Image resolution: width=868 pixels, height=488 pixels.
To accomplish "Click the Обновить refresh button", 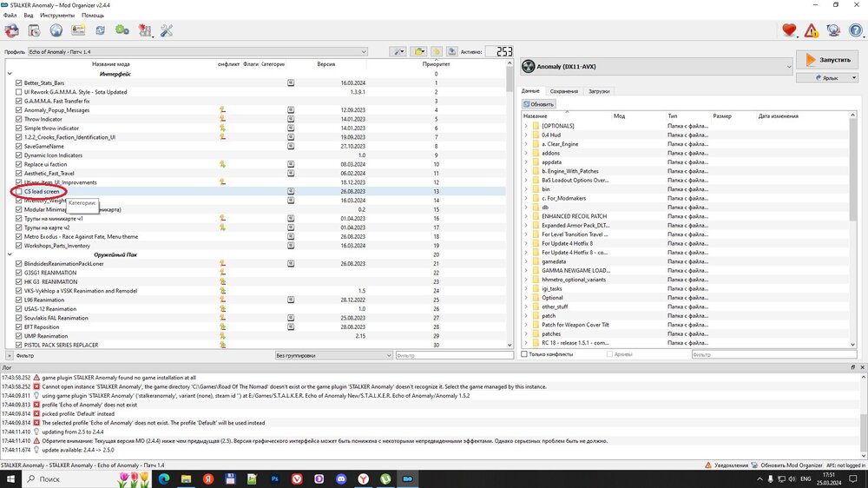I will 538,104.
